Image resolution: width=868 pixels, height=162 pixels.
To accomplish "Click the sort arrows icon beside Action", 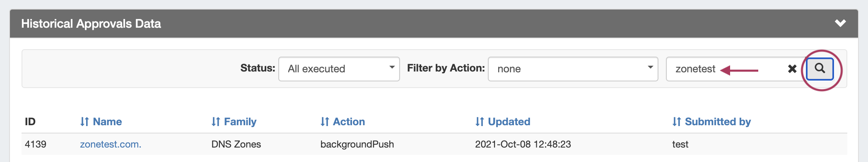I will point(325,121).
